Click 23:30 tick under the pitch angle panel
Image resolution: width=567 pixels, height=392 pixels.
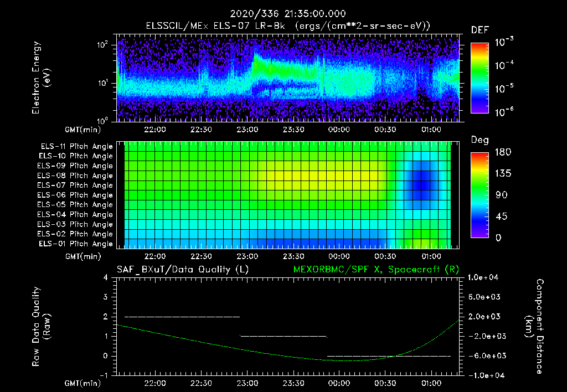click(293, 256)
